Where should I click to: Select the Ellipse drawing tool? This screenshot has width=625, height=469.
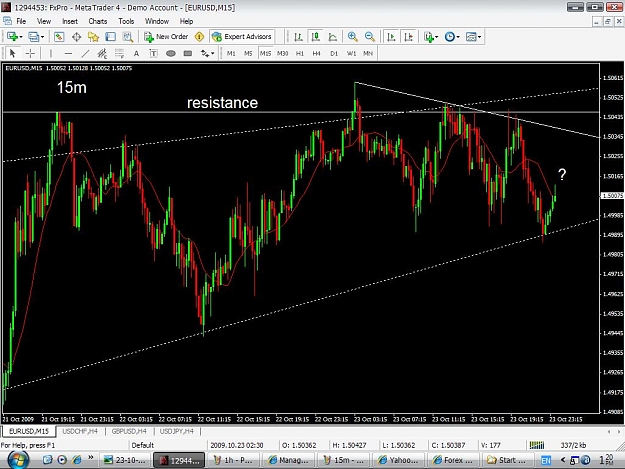tap(171, 53)
